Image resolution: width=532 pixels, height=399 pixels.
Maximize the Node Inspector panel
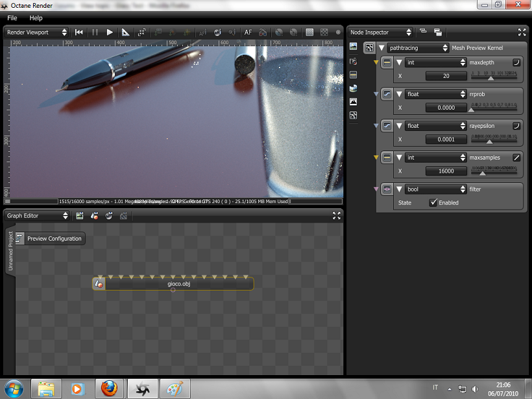[522, 32]
